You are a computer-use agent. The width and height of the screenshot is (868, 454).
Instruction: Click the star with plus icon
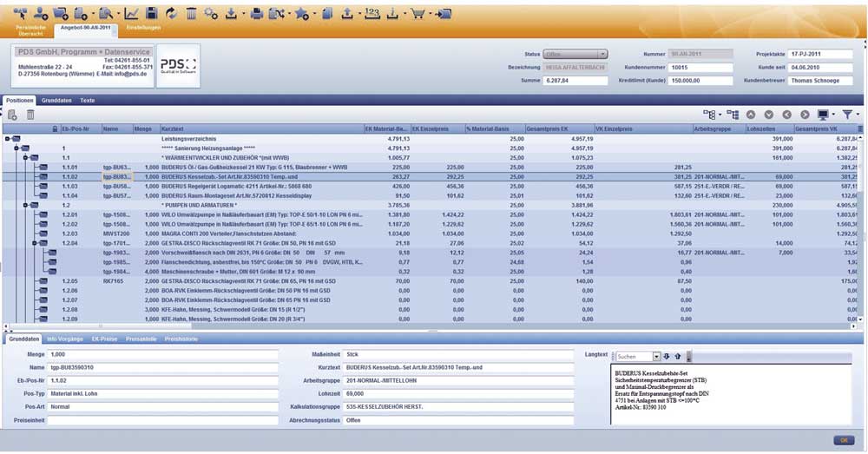302,13
